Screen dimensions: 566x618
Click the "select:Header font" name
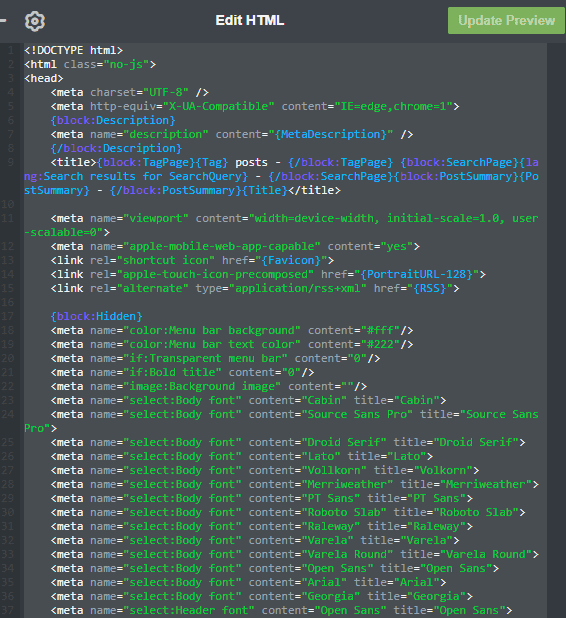click(x=189, y=610)
